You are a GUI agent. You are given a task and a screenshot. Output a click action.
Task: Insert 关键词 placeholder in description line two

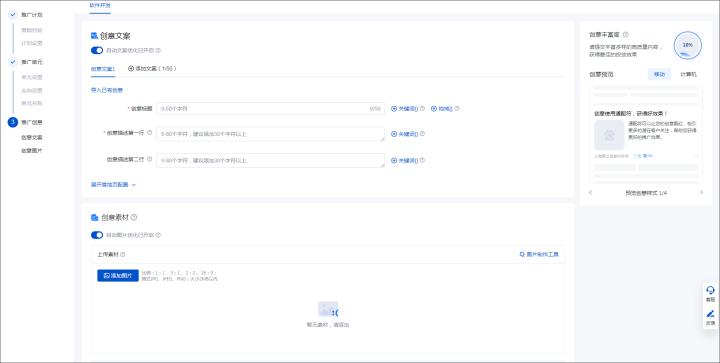coord(404,161)
